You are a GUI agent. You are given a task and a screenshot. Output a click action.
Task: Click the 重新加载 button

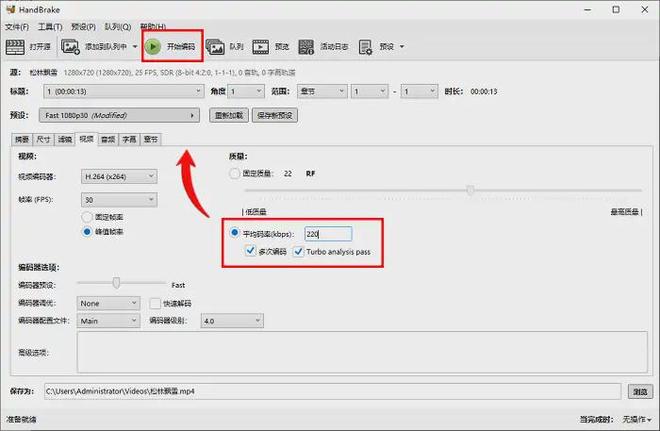(229, 115)
